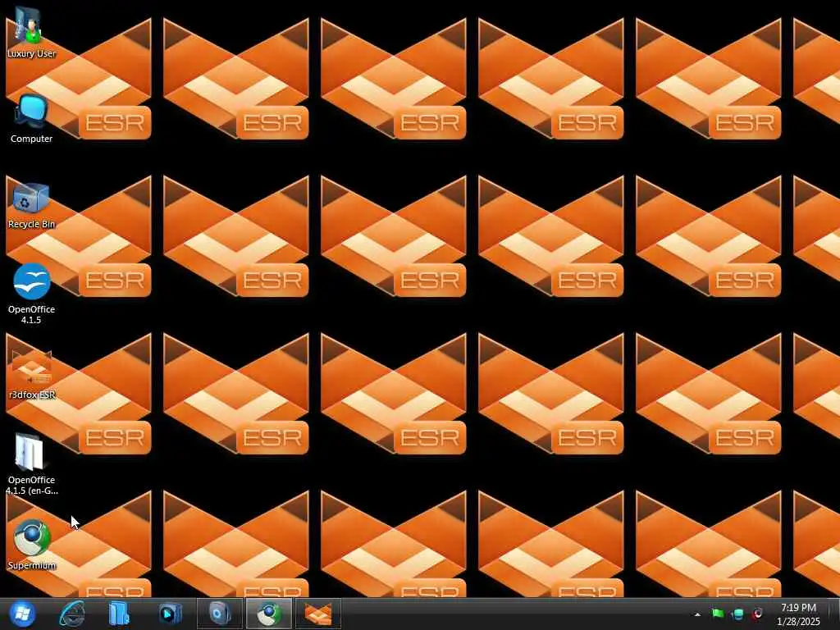This screenshot has height=630, width=840.
Task: Open the network tray icon
Action: tap(737, 614)
